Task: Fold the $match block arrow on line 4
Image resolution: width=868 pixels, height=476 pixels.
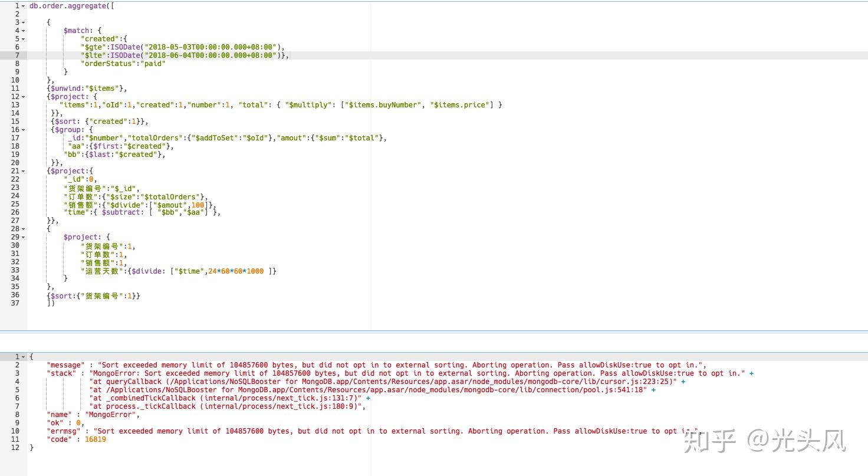Action: point(24,31)
